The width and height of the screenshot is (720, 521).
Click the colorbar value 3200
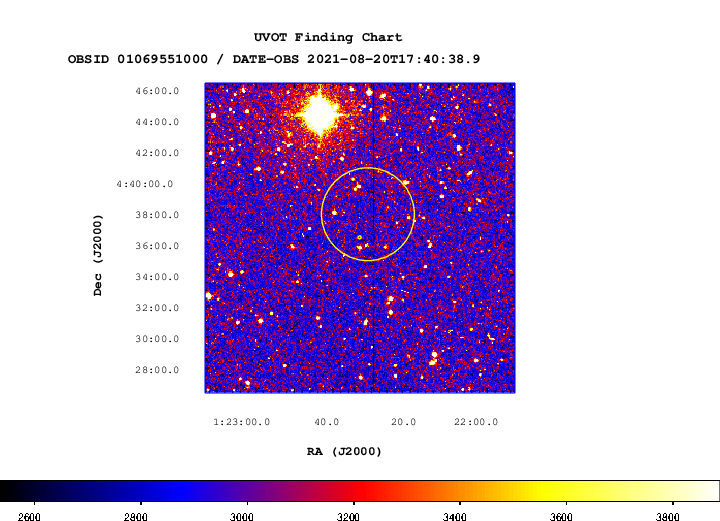click(x=348, y=517)
